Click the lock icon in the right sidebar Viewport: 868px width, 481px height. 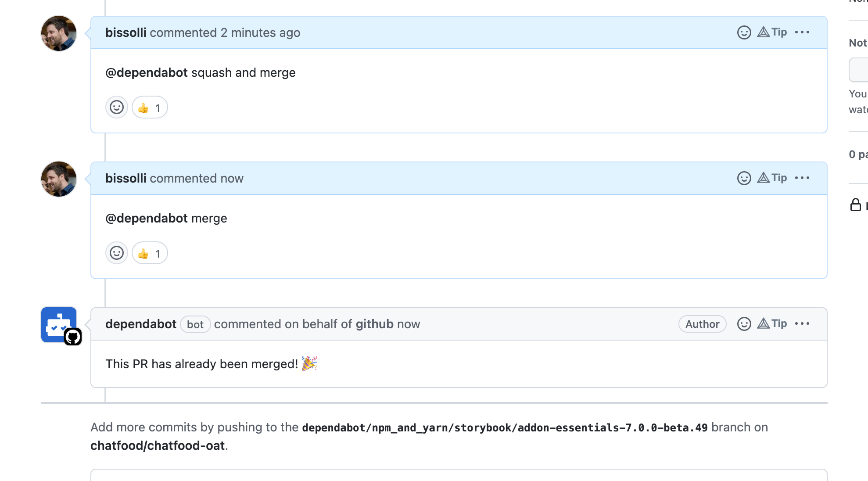point(856,204)
